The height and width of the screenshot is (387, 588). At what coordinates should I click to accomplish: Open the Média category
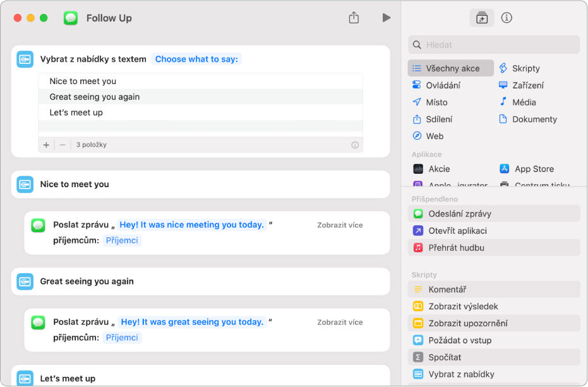tap(524, 102)
